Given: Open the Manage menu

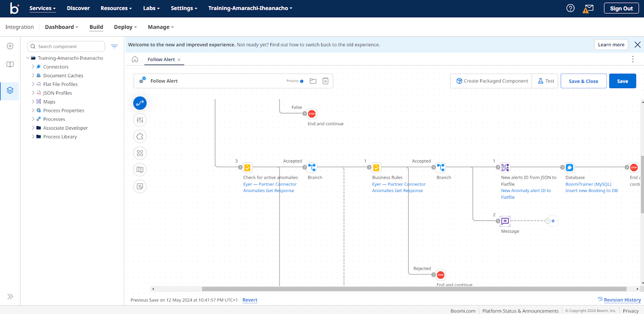Looking at the screenshot, I should point(161,27).
